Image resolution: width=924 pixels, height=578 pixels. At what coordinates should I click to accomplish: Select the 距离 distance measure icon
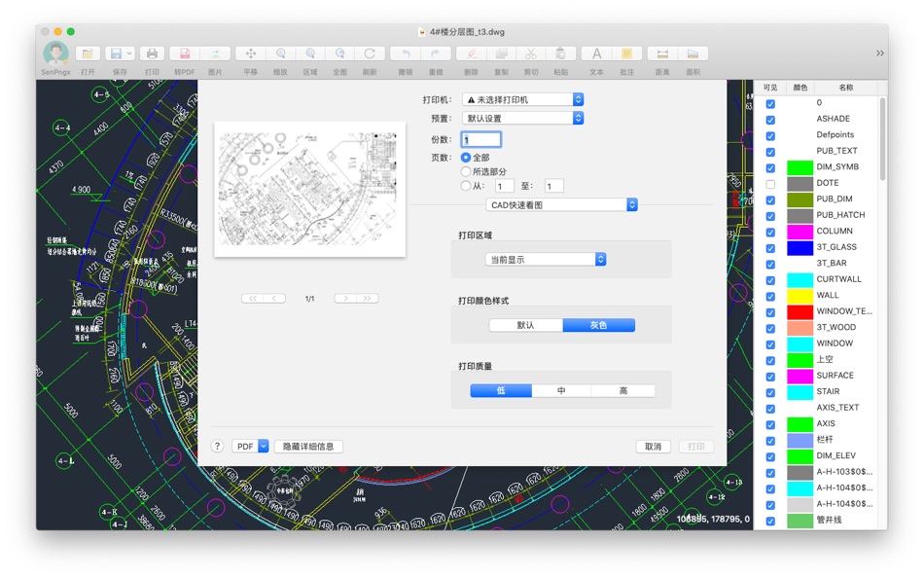(x=662, y=54)
